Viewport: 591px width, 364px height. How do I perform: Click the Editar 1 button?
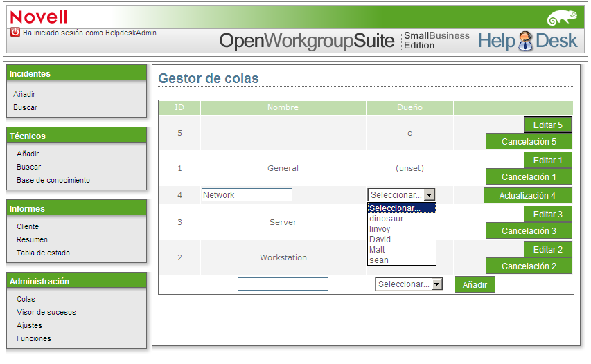click(547, 161)
